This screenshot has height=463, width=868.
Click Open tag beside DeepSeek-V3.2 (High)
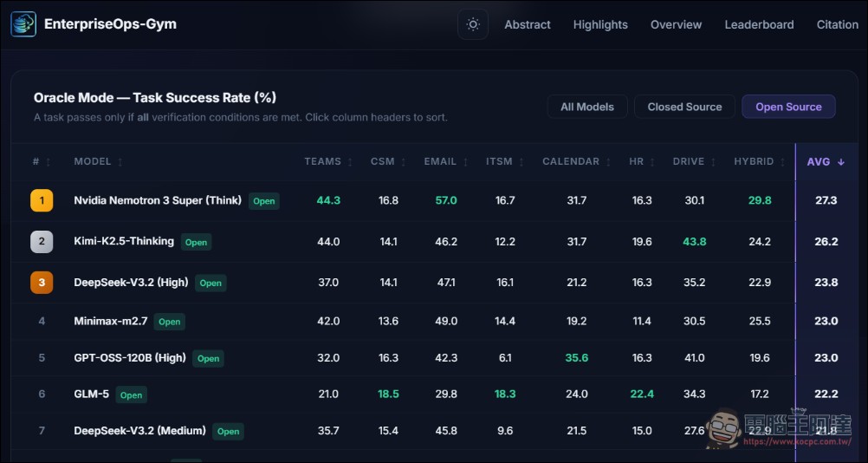[x=211, y=283]
